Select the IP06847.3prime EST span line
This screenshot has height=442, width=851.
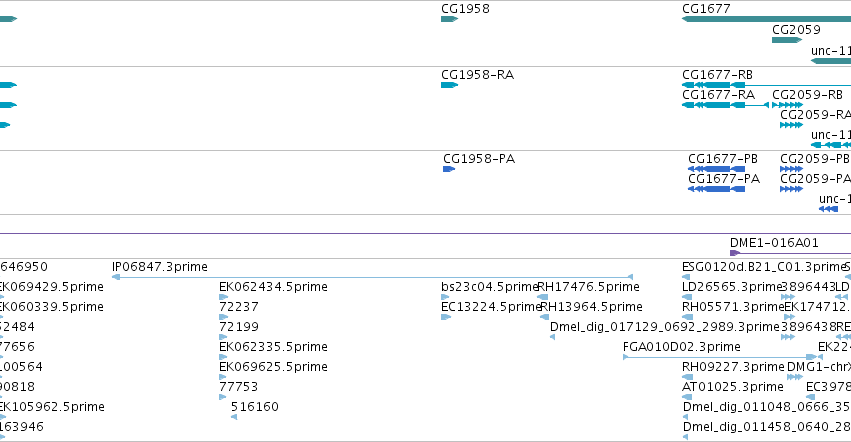coord(372,277)
